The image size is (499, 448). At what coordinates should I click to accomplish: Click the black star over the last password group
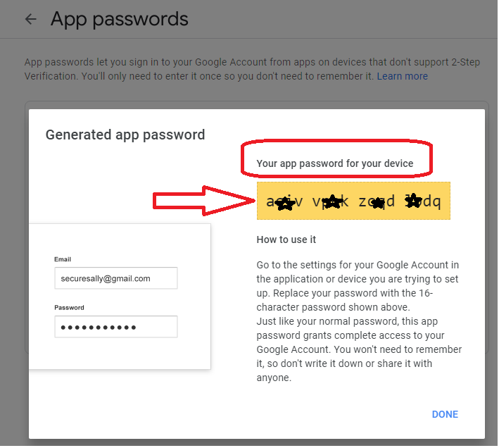click(x=413, y=201)
